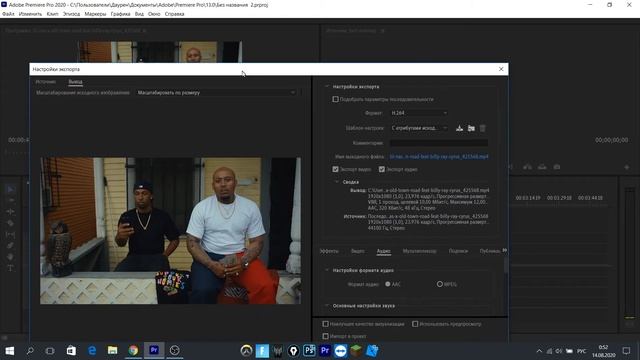
Task: Enable Import into project checkbox
Action: 325,336
